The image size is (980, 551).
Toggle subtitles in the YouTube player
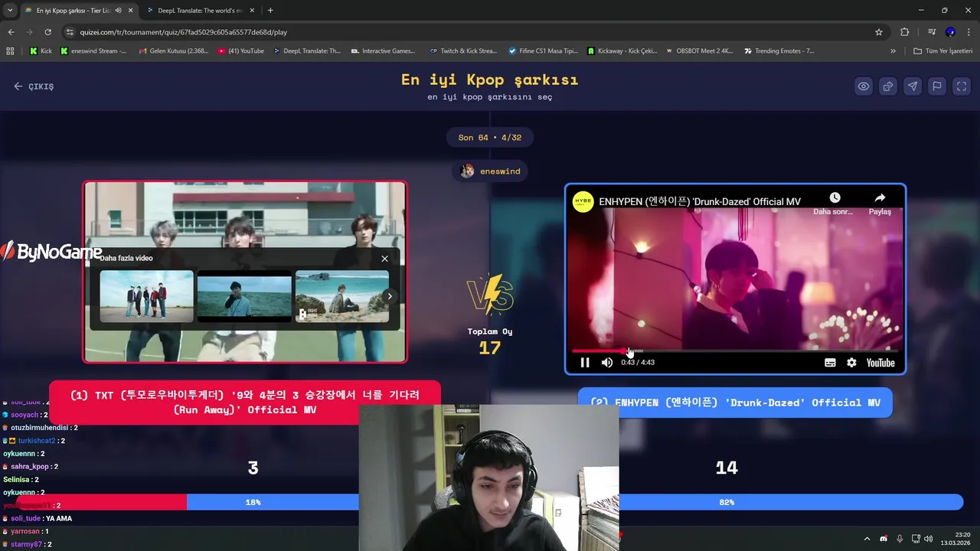tap(830, 363)
